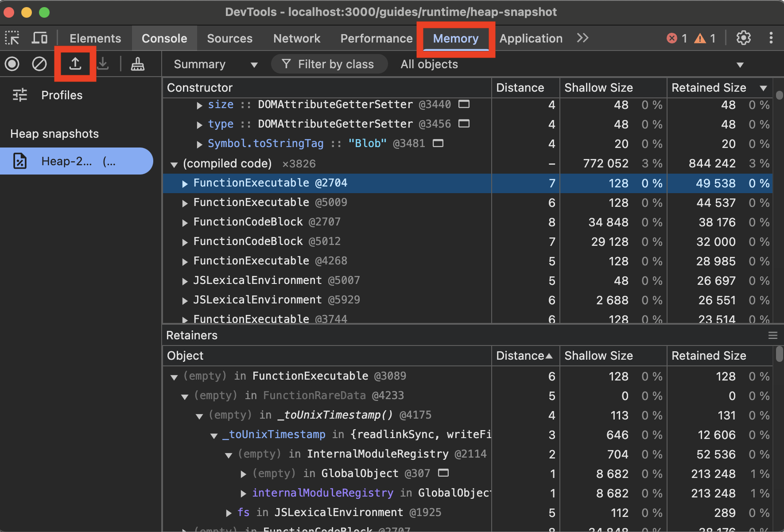
Task: Click the Profiles panel icon in sidebar
Action: [19, 95]
